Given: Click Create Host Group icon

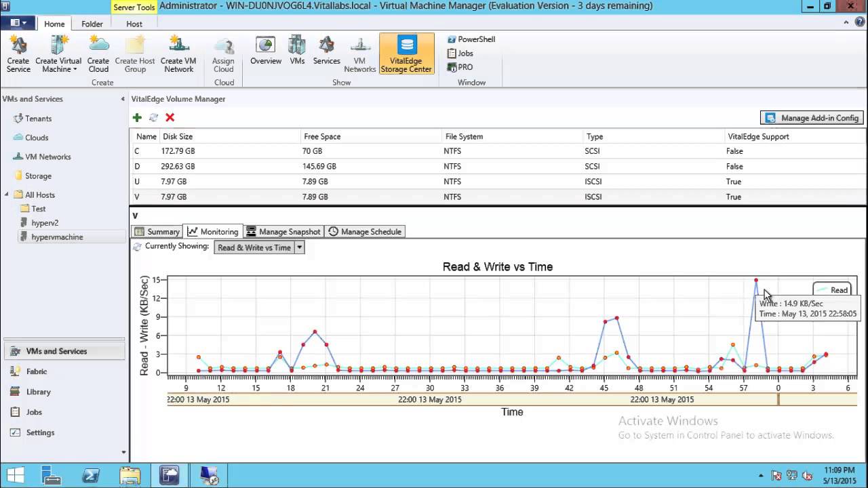Looking at the screenshot, I should click(x=135, y=54).
